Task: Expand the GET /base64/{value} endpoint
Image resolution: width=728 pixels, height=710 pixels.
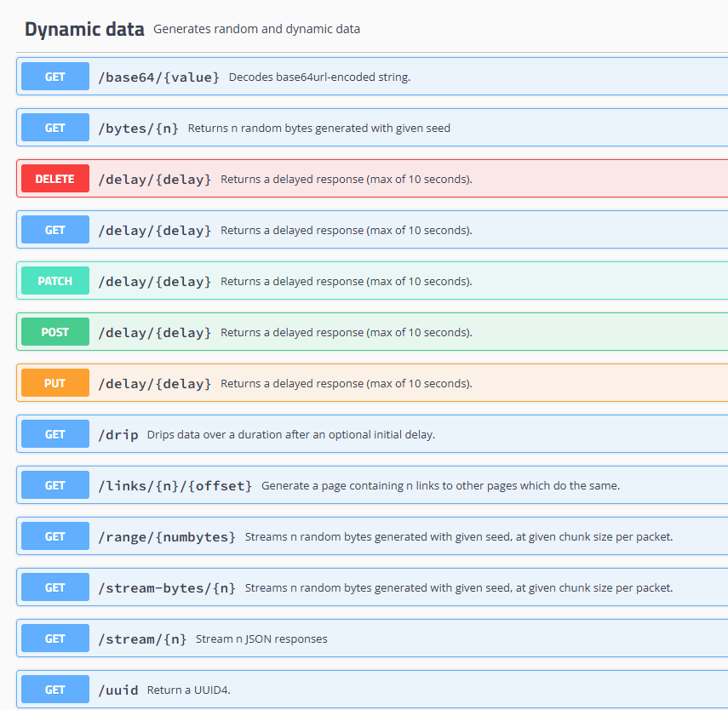Action: click(x=158, y=77)
